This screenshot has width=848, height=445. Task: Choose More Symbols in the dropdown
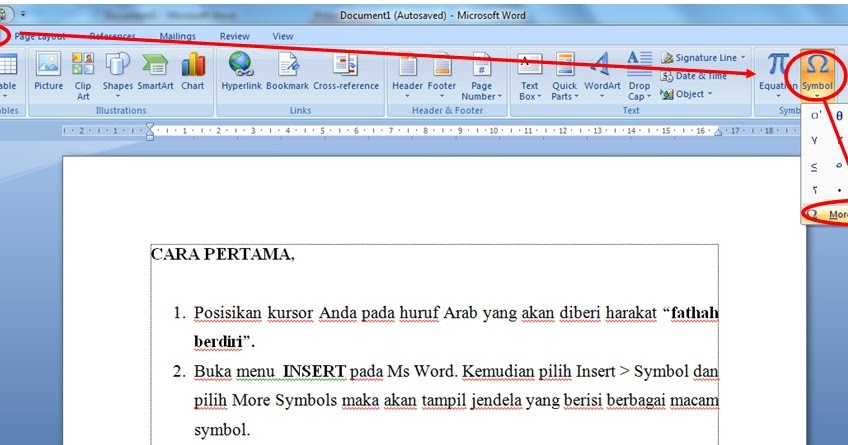coord(825,215)
